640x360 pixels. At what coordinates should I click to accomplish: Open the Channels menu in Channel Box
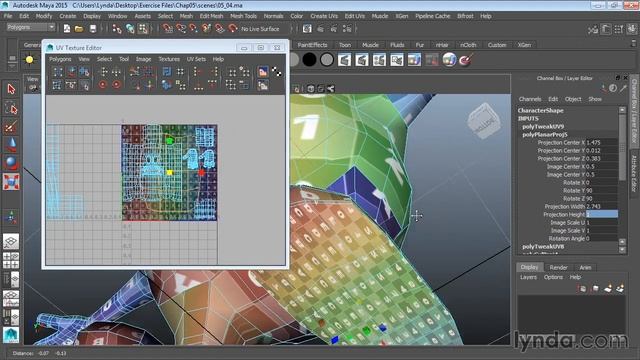[530, 99]
